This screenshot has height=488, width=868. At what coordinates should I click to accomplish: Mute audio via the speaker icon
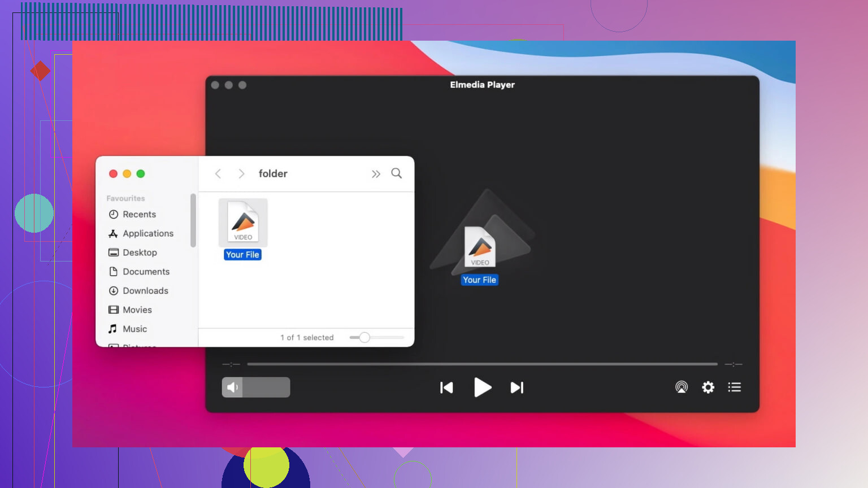(232, 387)
